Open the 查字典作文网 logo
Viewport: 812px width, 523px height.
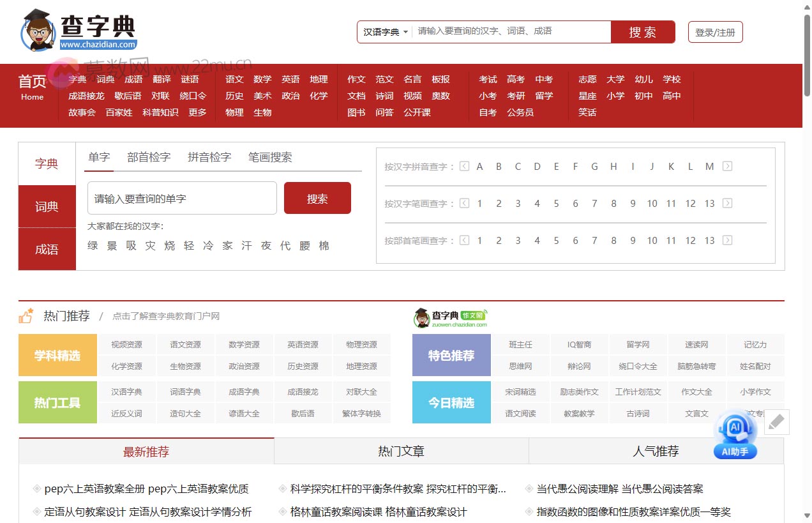point(451,315)
